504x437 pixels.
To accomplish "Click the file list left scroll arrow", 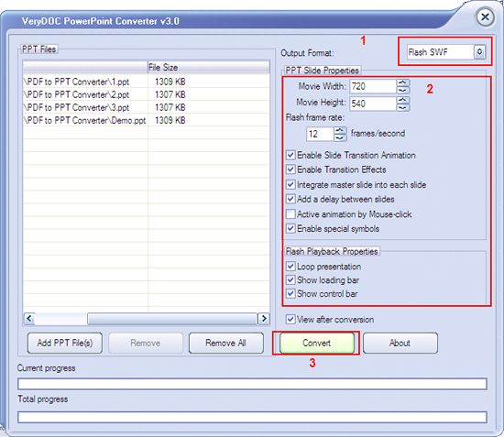I will (x=29, y=319).
